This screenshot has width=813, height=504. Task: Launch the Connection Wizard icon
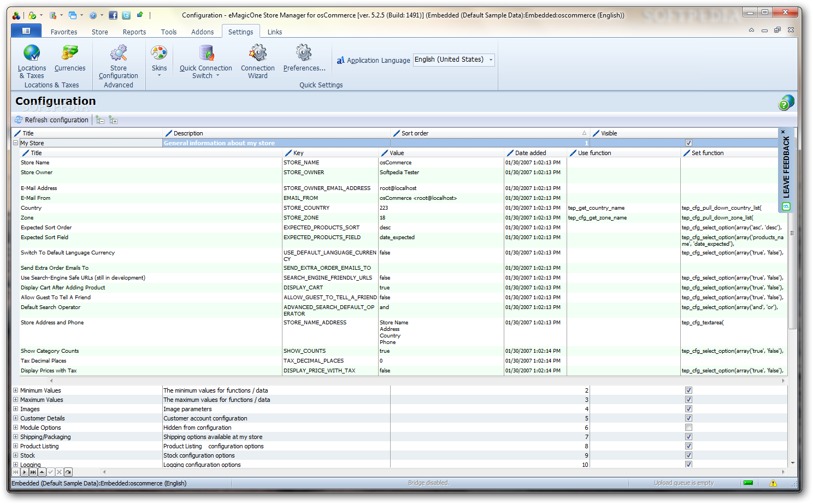click(x=258, y=53)
